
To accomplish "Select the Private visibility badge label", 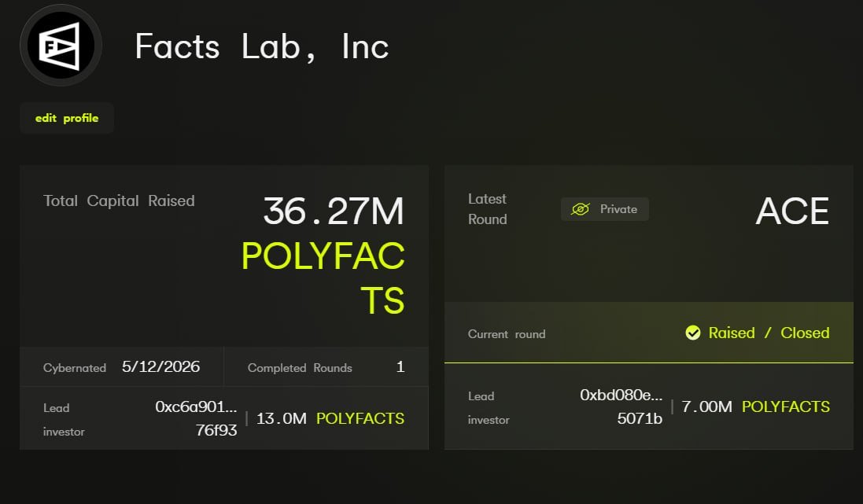I will (618, 209).
